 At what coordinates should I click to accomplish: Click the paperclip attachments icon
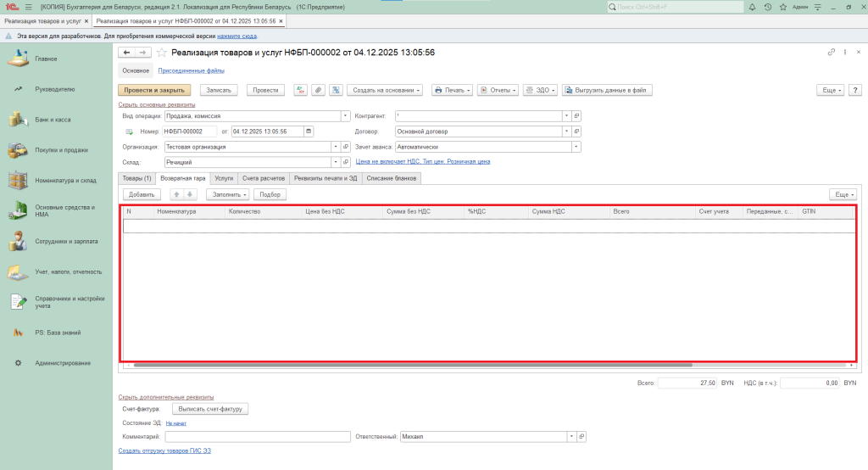(x=318, y=90)
